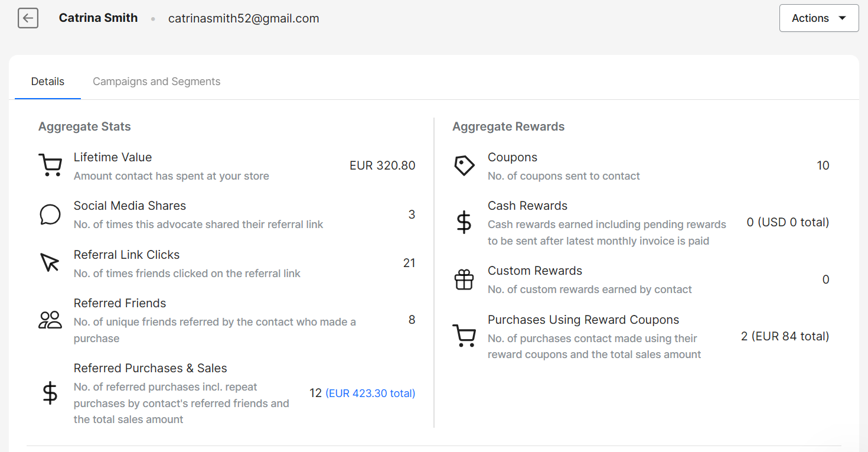868x452 pixels.
Task: Switch to the Campaigns and Segments tab
Action: [156, 81]
